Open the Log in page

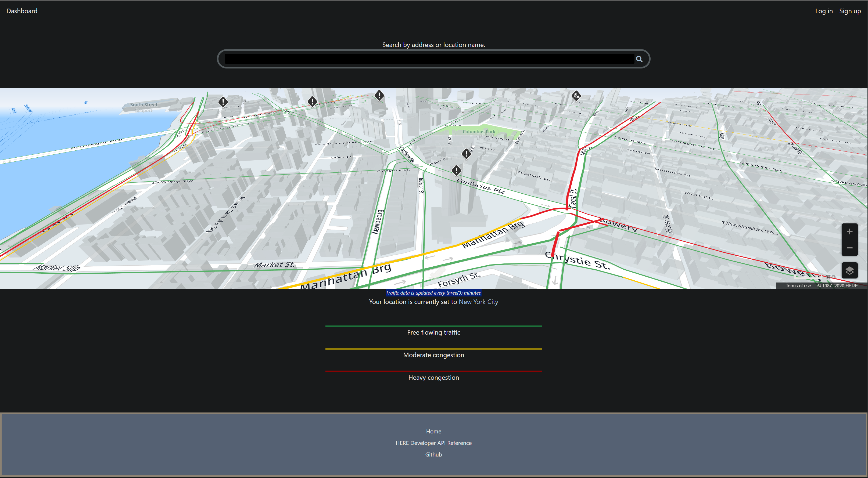(x=823, y=11)
